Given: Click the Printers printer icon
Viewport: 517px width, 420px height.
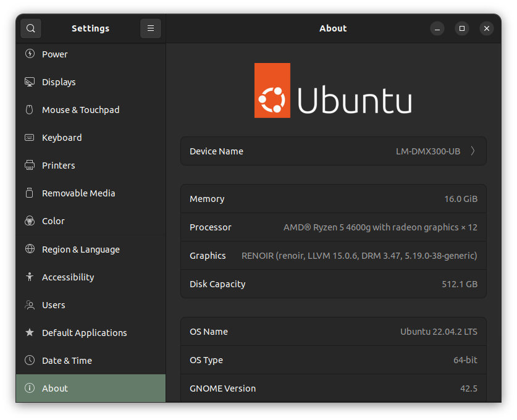Looking at the screenshot, I should point(30,165).
